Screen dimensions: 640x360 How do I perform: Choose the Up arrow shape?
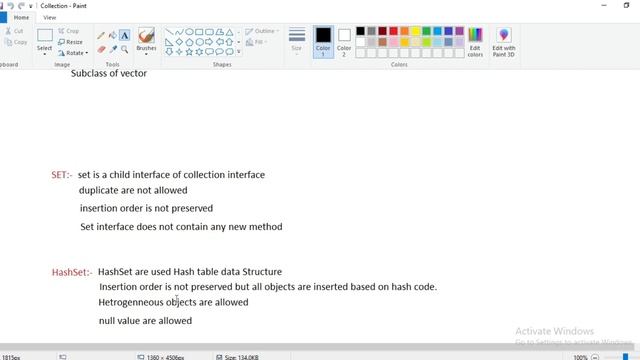[x=229, y=42]
